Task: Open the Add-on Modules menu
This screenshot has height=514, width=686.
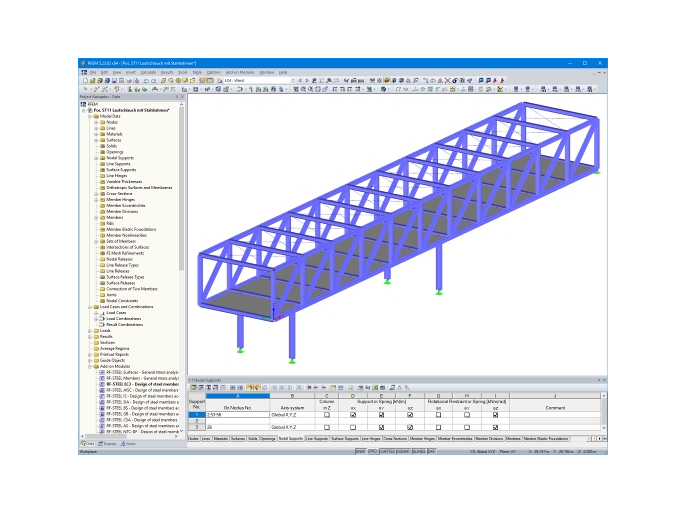Action: coord(240,72)
